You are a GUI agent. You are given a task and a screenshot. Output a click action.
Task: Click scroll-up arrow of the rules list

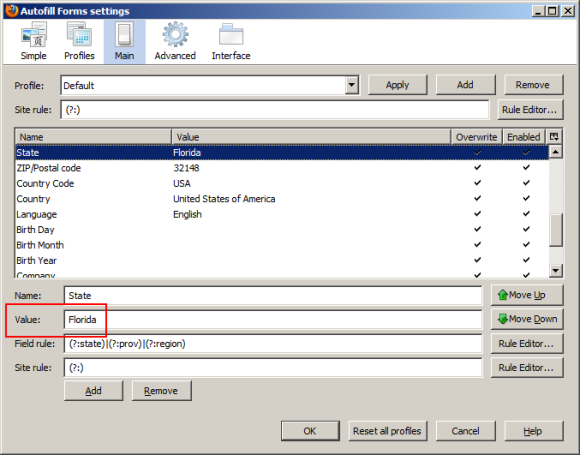click(555, 151)
